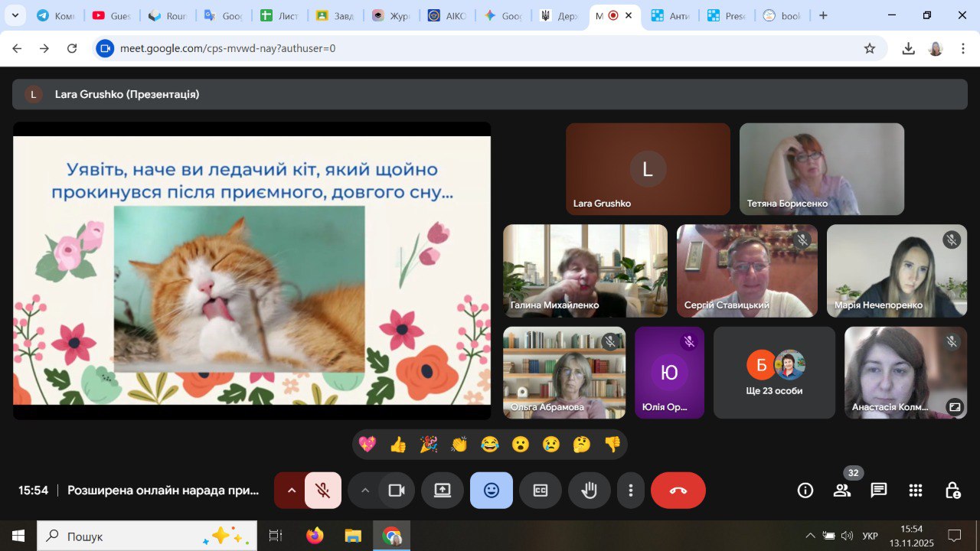Start screen presentation with share icon
This screenshot has width=980, height=551.
click(x=443, y=491)
